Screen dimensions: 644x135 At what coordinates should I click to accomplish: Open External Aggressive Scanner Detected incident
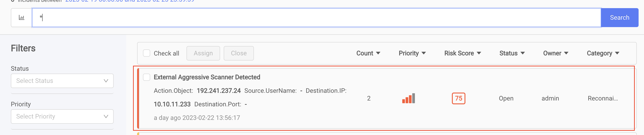click(207, 77)
